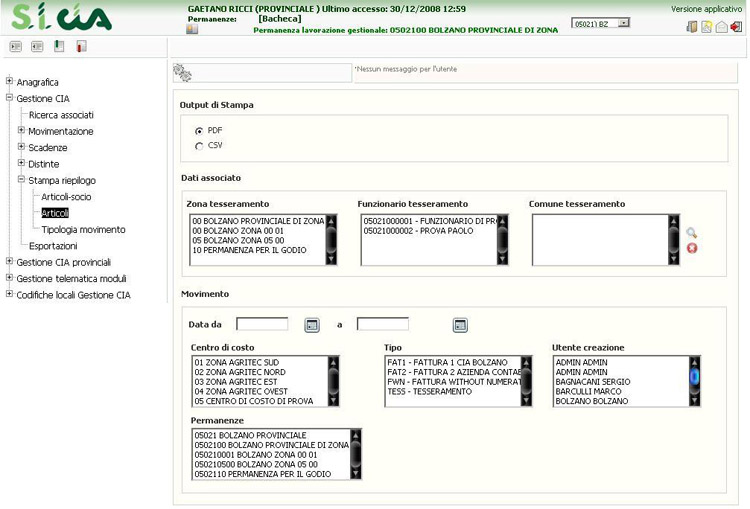Screen dimensions: 750x509
Task: Click the red bookmark panel icon
Action: (x=82, y=46)
